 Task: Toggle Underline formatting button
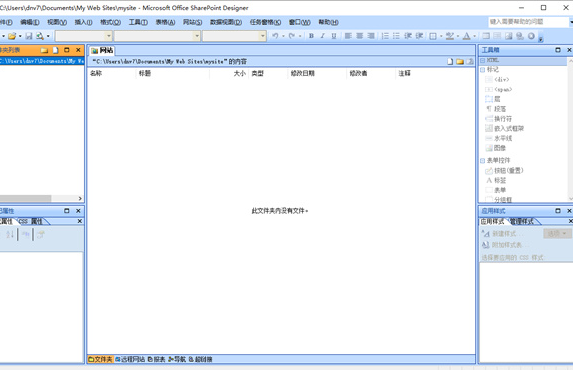334,36
